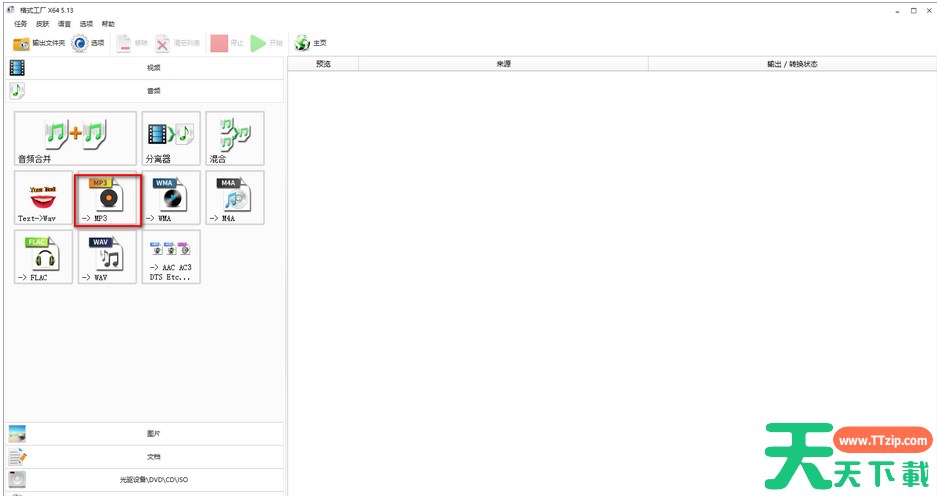Open the 皮肤 menu

[x=42, y=24]
